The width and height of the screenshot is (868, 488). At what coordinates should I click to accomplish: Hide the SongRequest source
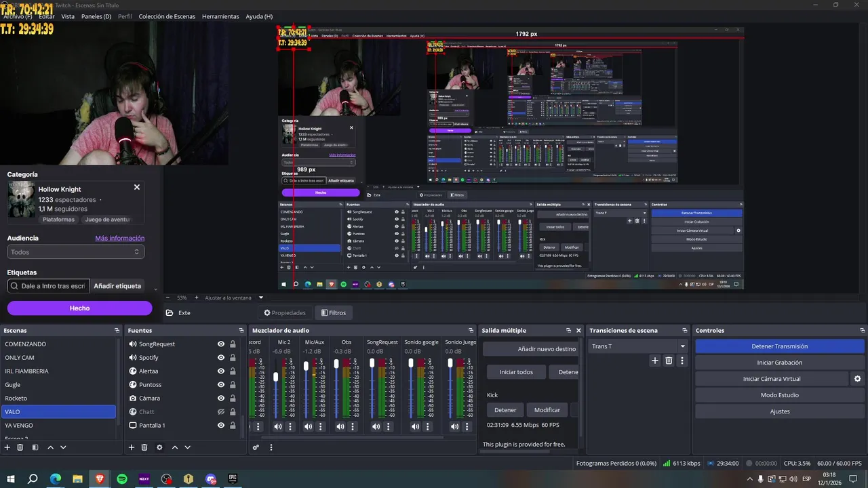click(220, 344)
